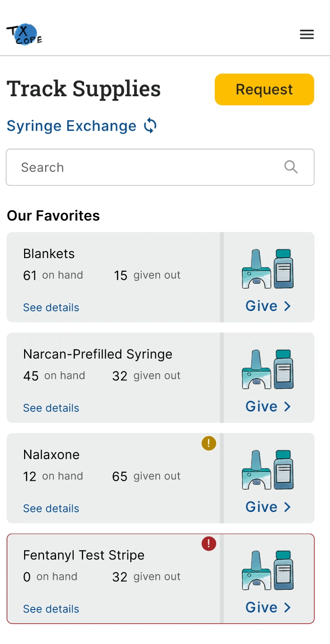330x644 pixels.
Task: Click the search magnifier icon
Action: click(291, 167)
